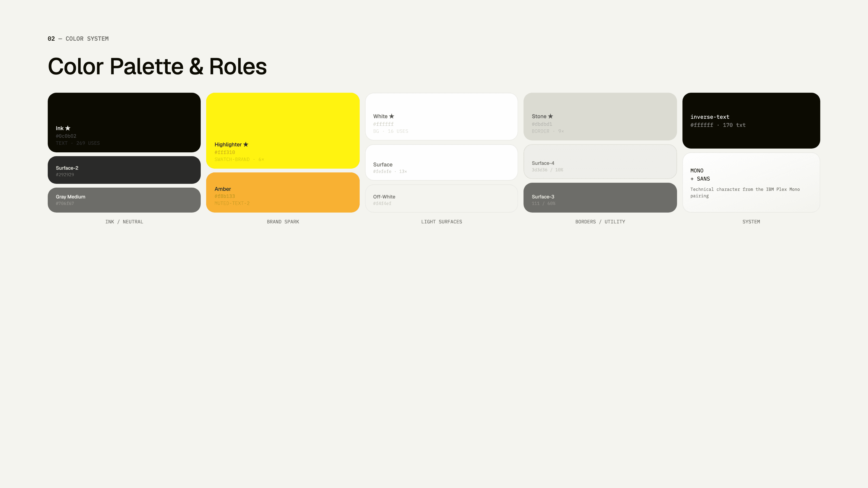
Task: Click the star icon next to Stone
Action: 551,116
